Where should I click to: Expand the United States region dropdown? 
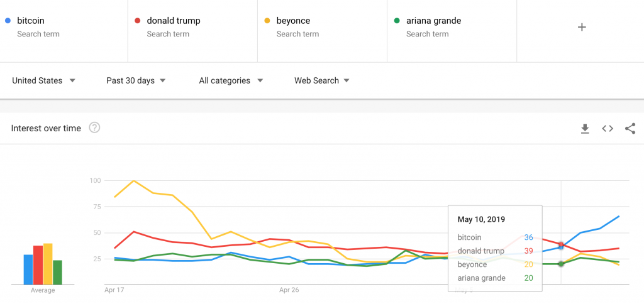click(44, 81)
